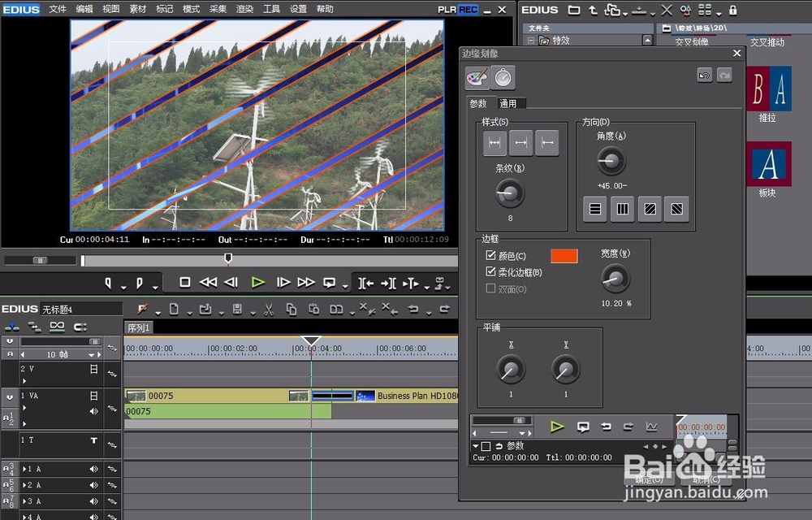Toggle the 双面 checkbox

[491, 288]
